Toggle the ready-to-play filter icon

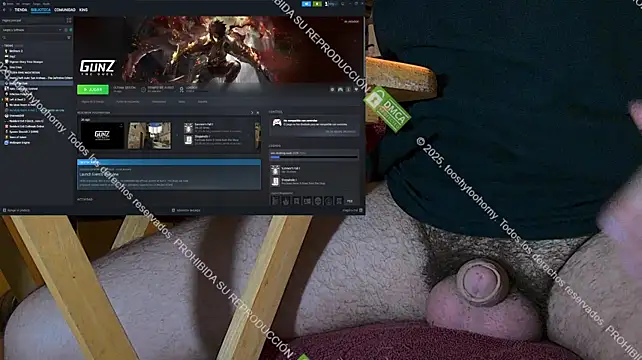(x=70, y=30)
